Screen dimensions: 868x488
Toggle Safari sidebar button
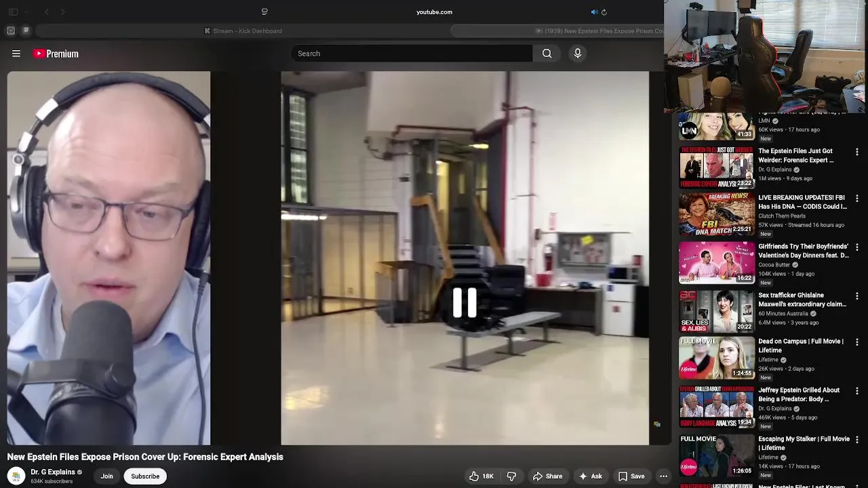click(13, 12)
